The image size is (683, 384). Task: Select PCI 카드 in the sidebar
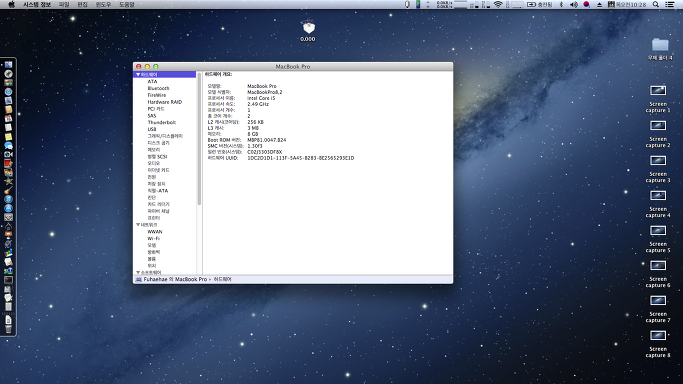pos(156,109)
